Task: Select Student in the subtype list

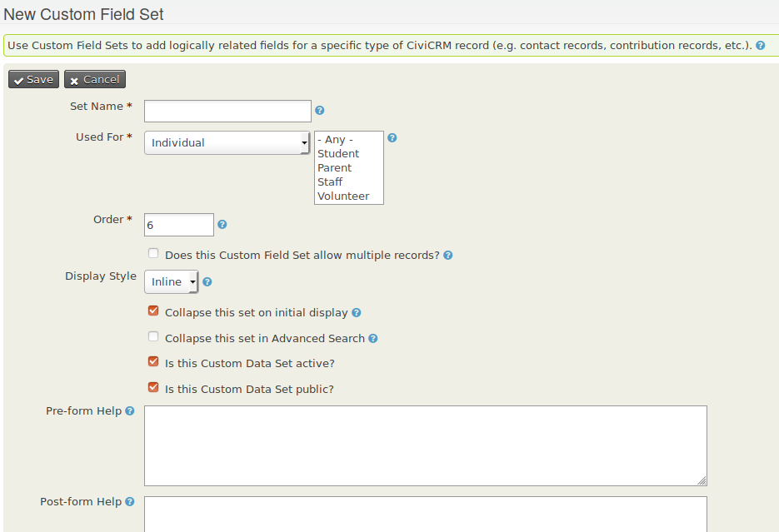Action: click(338, 154)
